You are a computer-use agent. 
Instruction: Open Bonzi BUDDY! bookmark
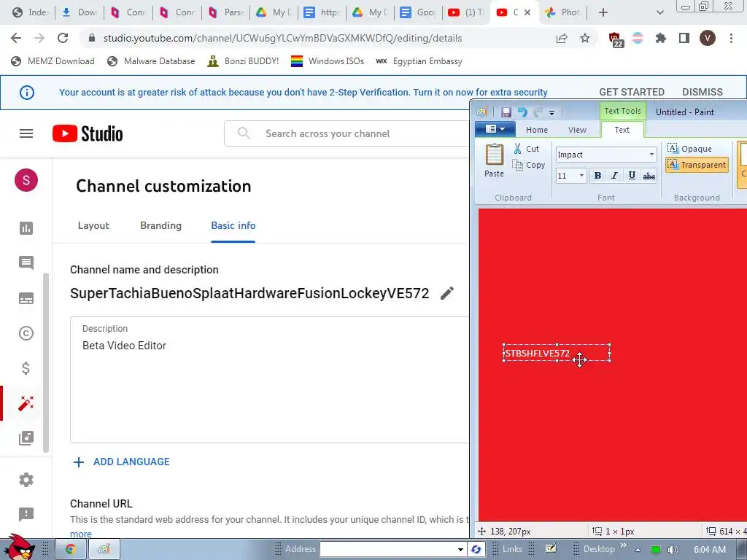243,61
